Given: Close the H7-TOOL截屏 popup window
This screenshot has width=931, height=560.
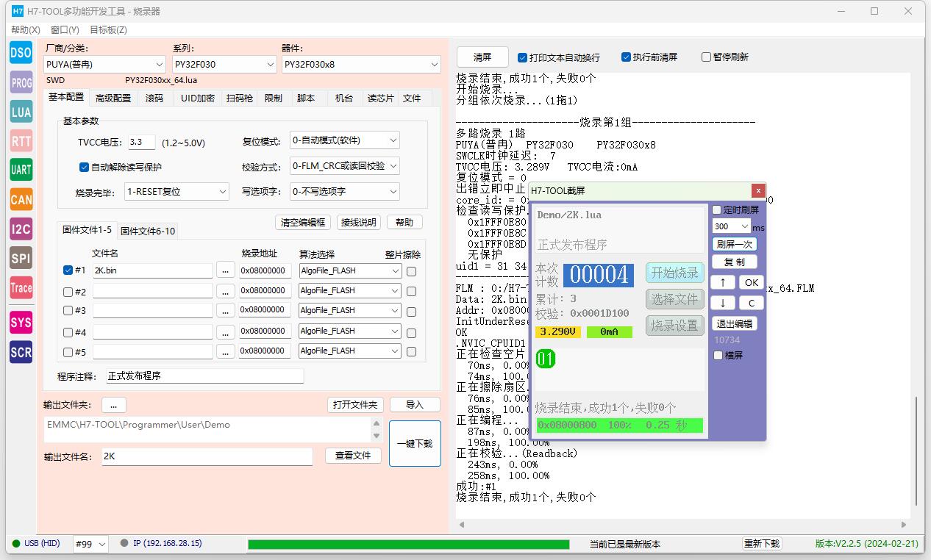Looking at the screenshot, I should point(758,190).
